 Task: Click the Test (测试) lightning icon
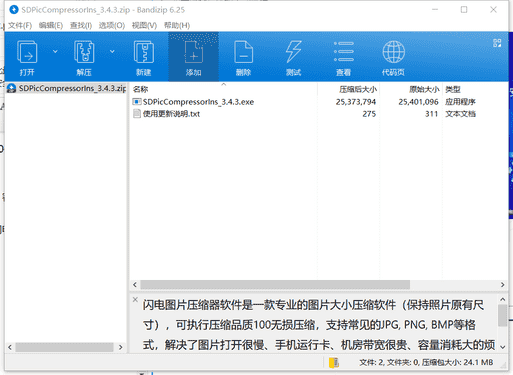click(293, 52)
